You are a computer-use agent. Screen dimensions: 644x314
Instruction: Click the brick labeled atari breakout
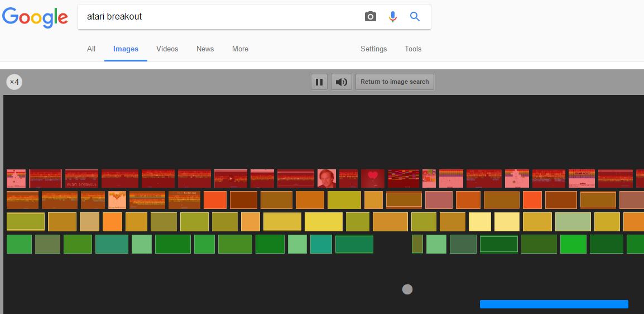81,178
